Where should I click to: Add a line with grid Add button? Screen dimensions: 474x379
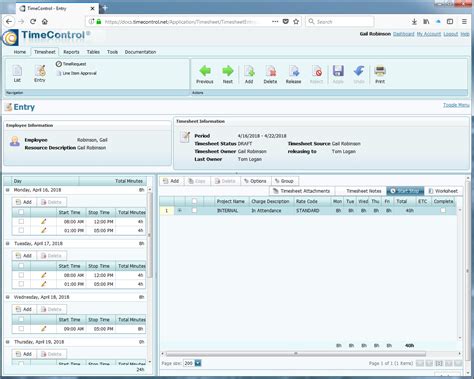pos(171,181)
